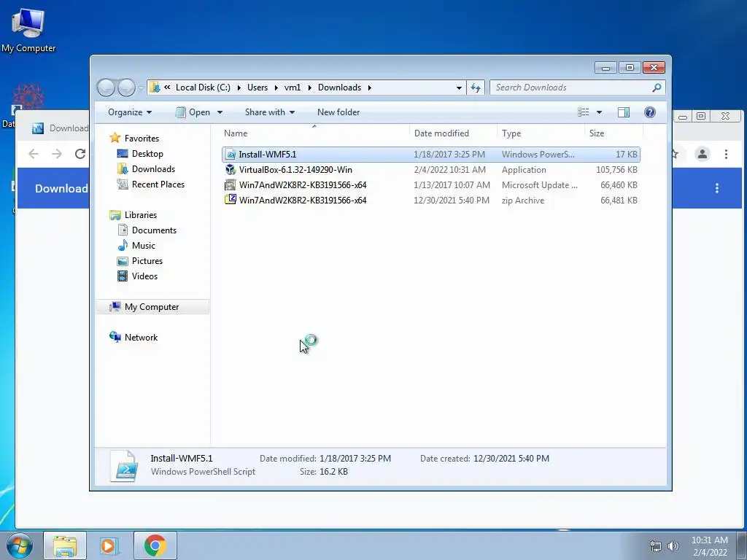Image resolution: width=747 pixels, height=560 pixels.
Task: Expand the view options dropdown arrow
Action: tap(600, 112)
